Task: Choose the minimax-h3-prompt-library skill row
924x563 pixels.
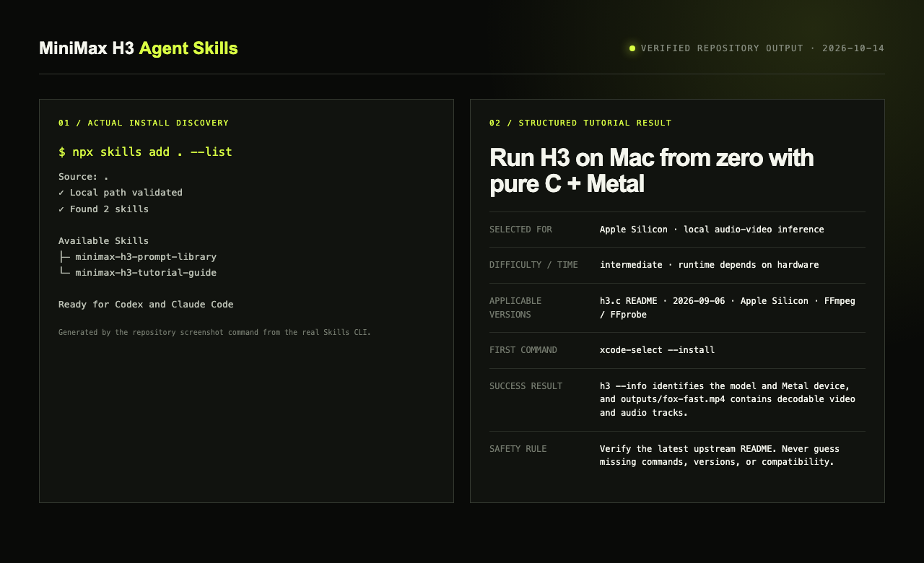Action: (x=137, y=257)
